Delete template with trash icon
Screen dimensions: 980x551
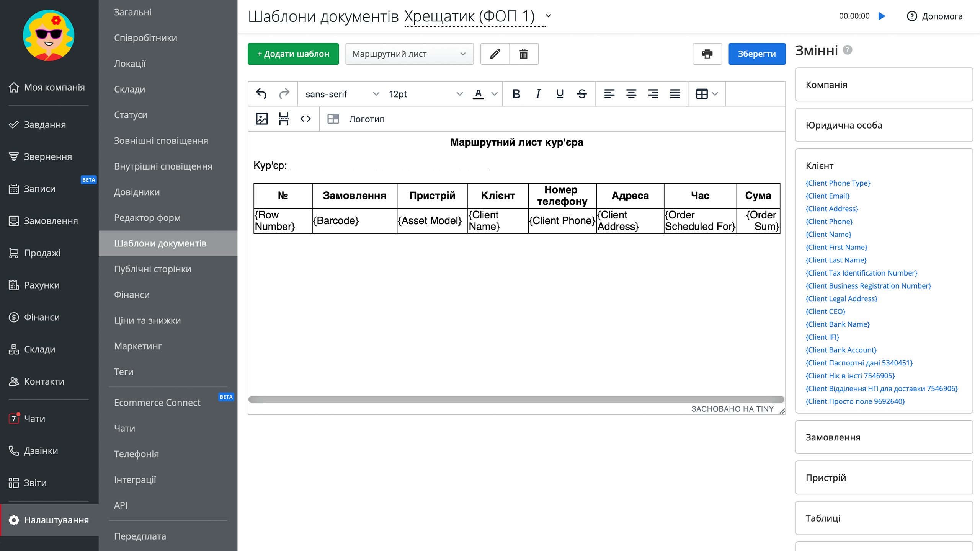point(524,54)
